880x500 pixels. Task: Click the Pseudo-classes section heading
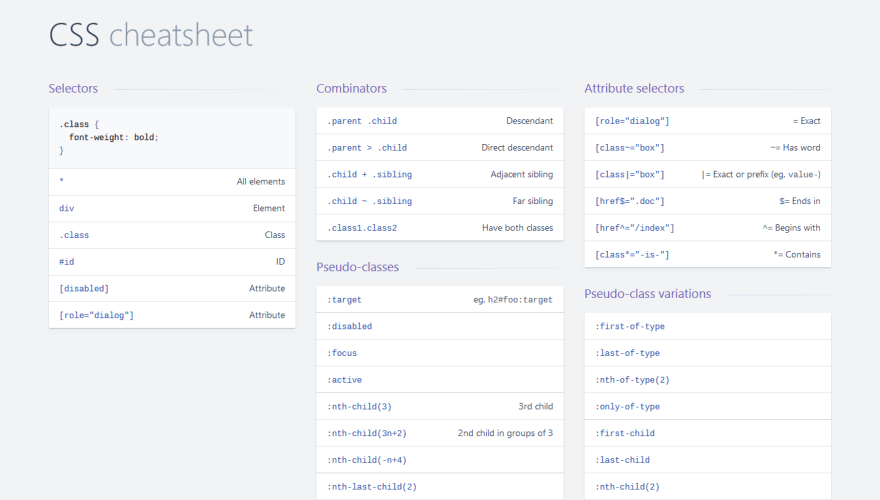pyautogui.click(x=357, y=267)
